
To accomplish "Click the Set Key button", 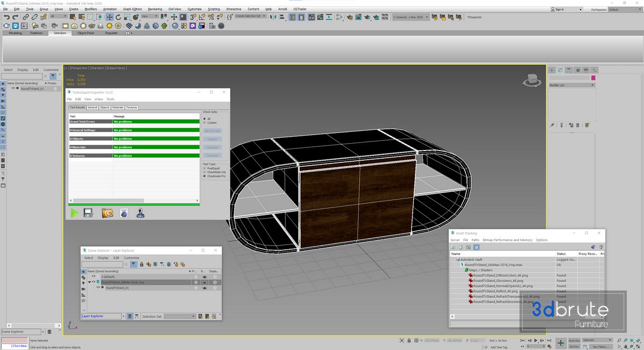I will [574, 346].
